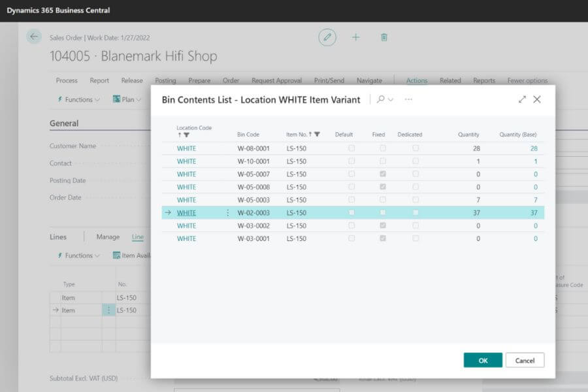This screenshot has width=588, height=392.
Task: Sort by the Quantity (Base) column header
Action: coord(518,135)
